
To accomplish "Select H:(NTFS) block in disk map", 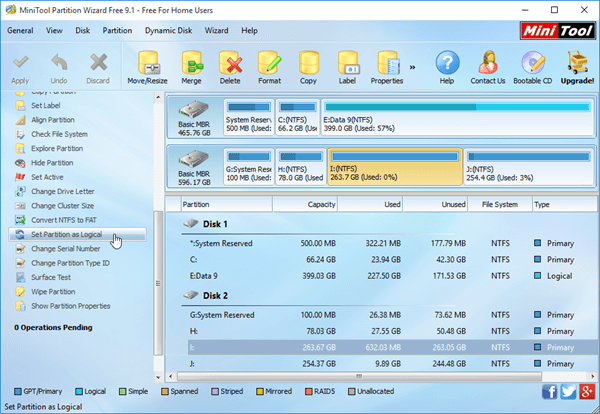I will [301, 167].
